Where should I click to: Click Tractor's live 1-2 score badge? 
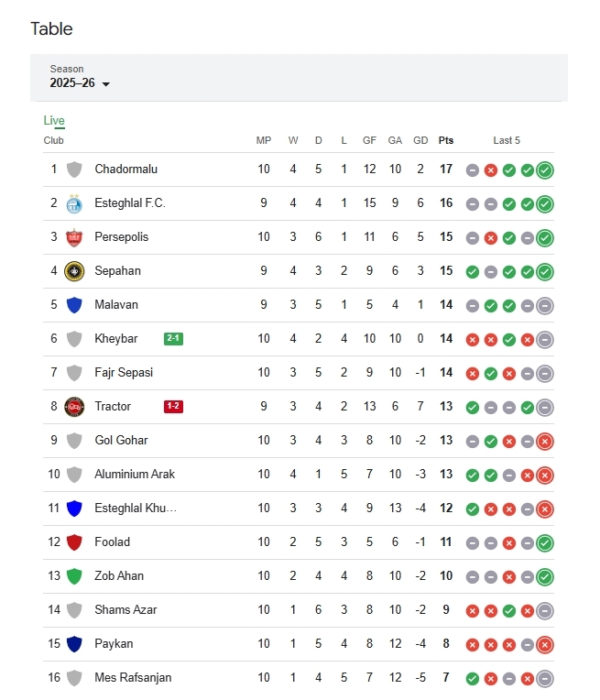(173, 407)
